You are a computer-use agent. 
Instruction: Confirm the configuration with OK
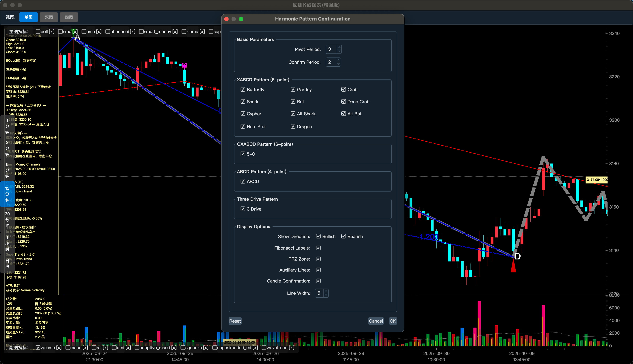[x=393, y=321]
